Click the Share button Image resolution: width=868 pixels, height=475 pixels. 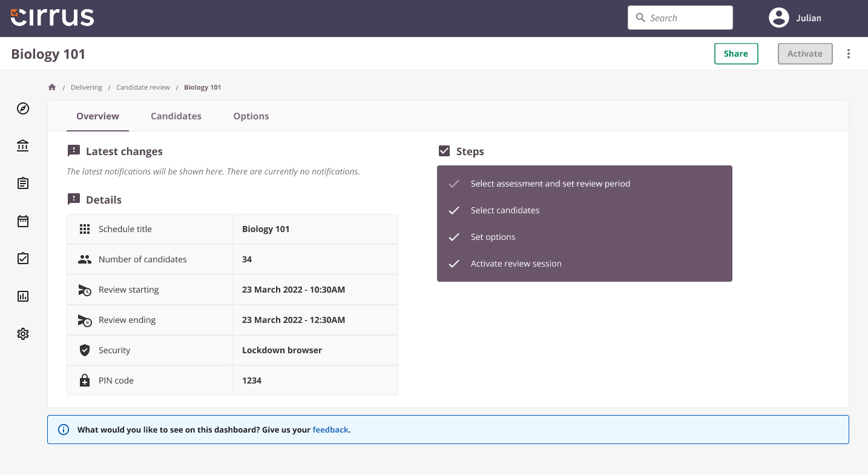click(736, 53)
